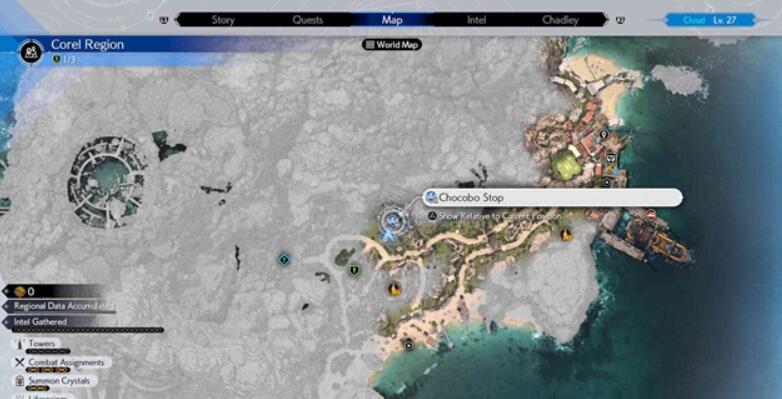The width and height of the screenshot is (782, 399).
Task: Click the Towers category icon
Action: point(19,344)
